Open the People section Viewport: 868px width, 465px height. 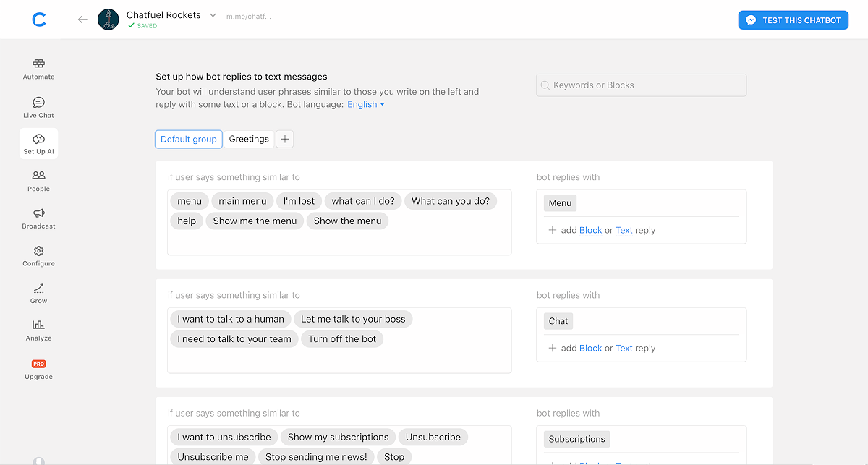pyautogui.click(x=39, y=181)
